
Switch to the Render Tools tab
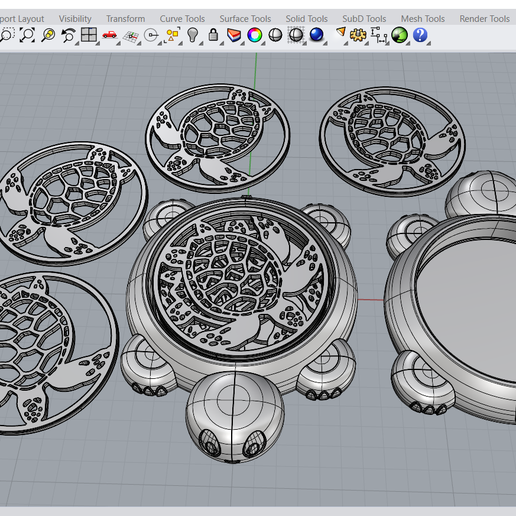click(484, 19)
